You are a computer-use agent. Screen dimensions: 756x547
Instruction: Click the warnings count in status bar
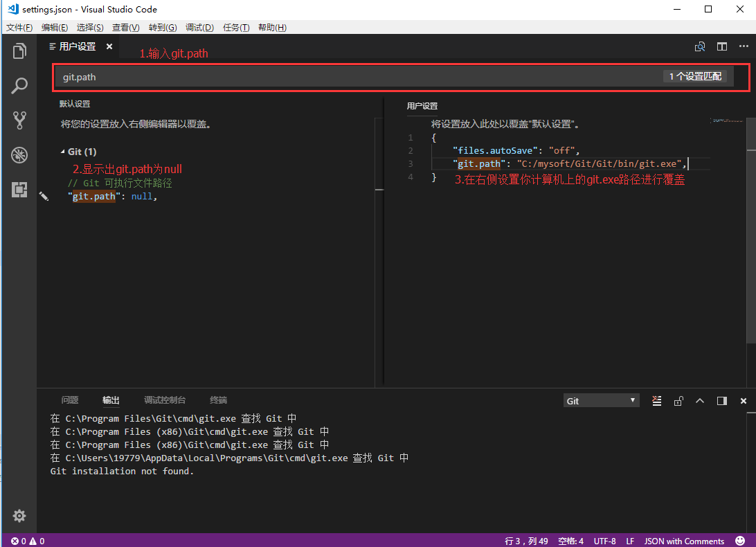[x=37, y=541]
